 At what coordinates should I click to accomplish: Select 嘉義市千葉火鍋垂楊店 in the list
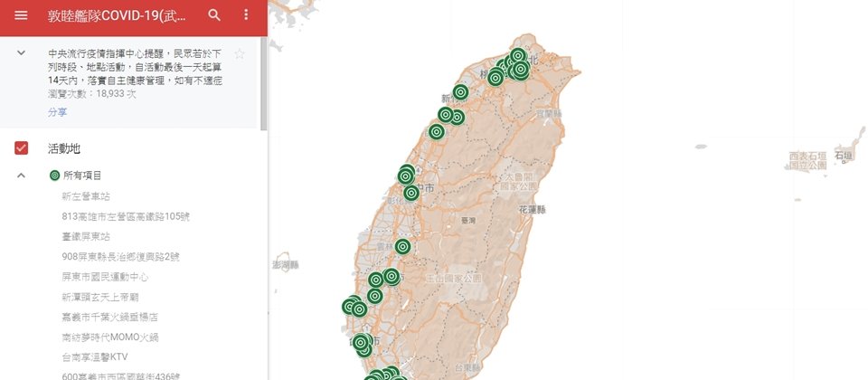[x=110, y=317]
